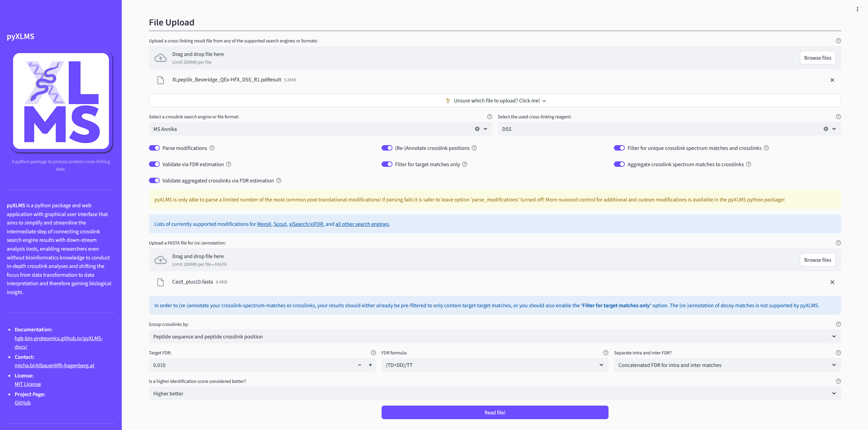This screenshot has height=430, width=868.
Task: Open the three-dot main menu
Action: (x=857, y=9)
